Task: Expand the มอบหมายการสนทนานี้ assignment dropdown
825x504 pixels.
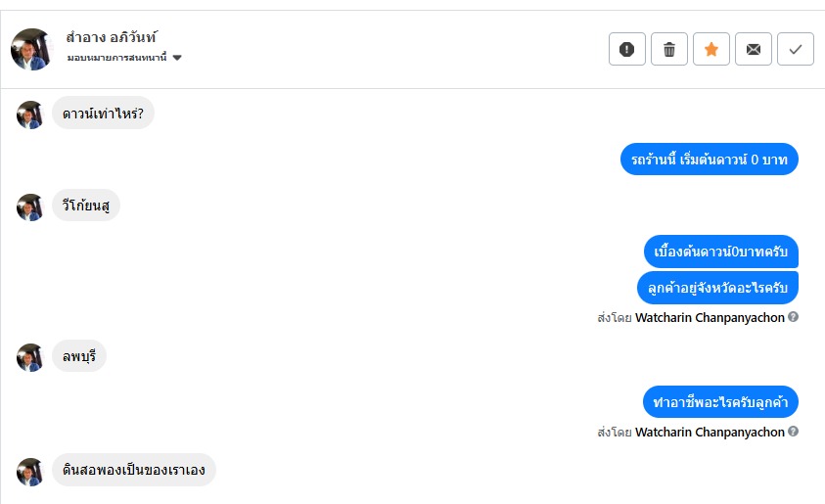Action: [177, 58]
